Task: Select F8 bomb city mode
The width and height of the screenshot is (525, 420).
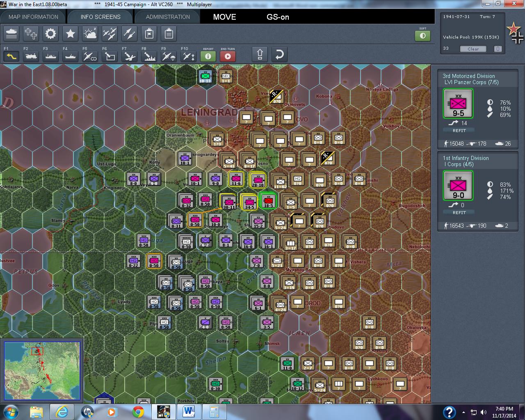Action: pyautogui.click(x=149, y=56)
